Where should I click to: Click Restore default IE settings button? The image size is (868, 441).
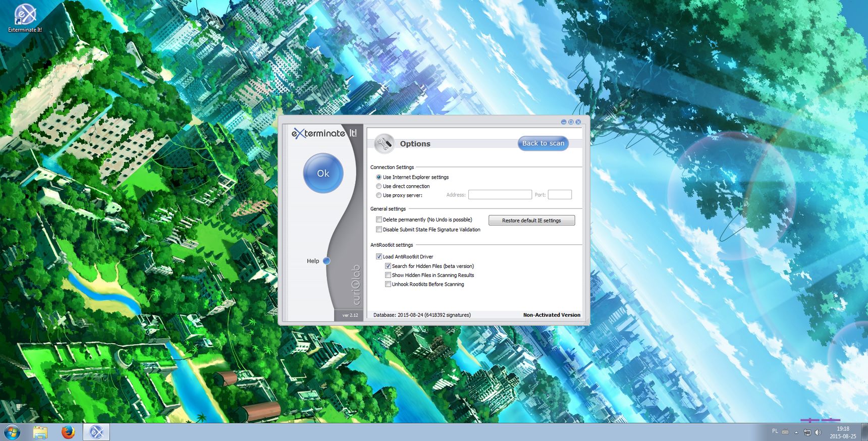(531, 220)
